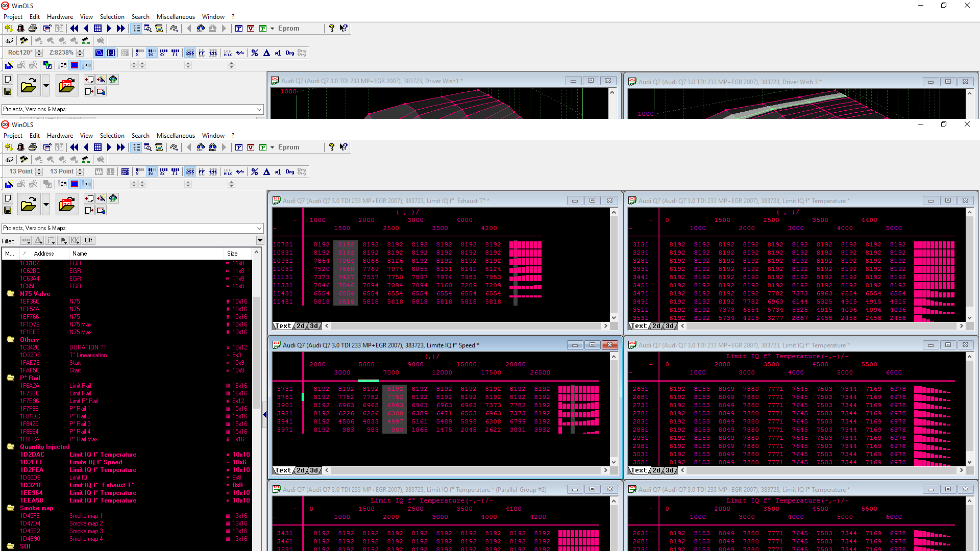Screen dimensions: 980x551
Task: Toggle percent display mode in front window toolbar
Action: tap(255, 172)
